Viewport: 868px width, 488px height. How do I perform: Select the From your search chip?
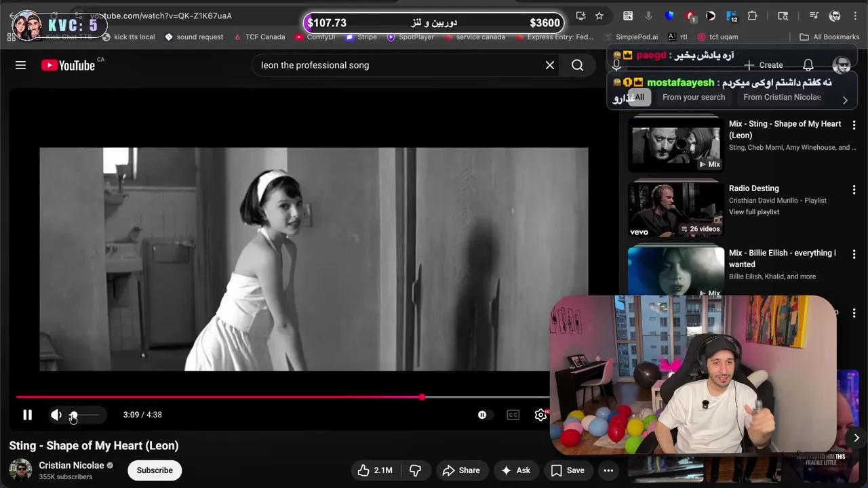[694, 97]
